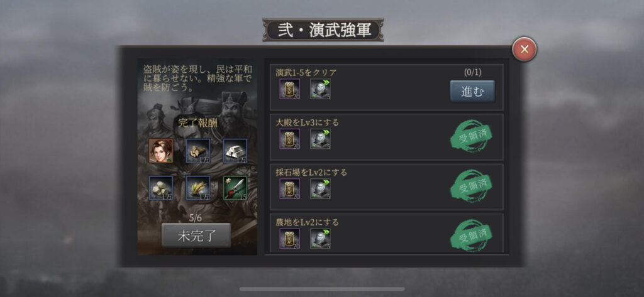644x297 pixels.
Task: Select the 演武1-5をクリア quest title
Action: coord(306,73)
